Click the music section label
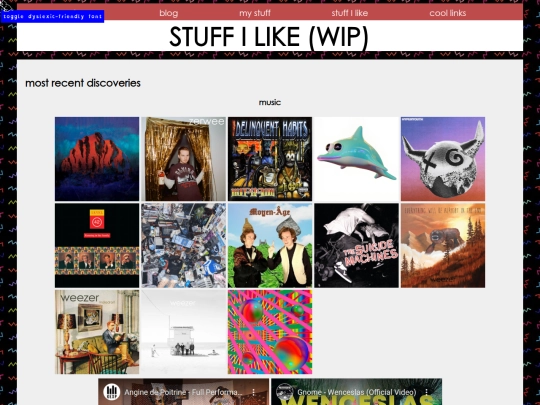The height and width of the screenshot is (405, 540). pyautogui.click(x=270, y=102)
